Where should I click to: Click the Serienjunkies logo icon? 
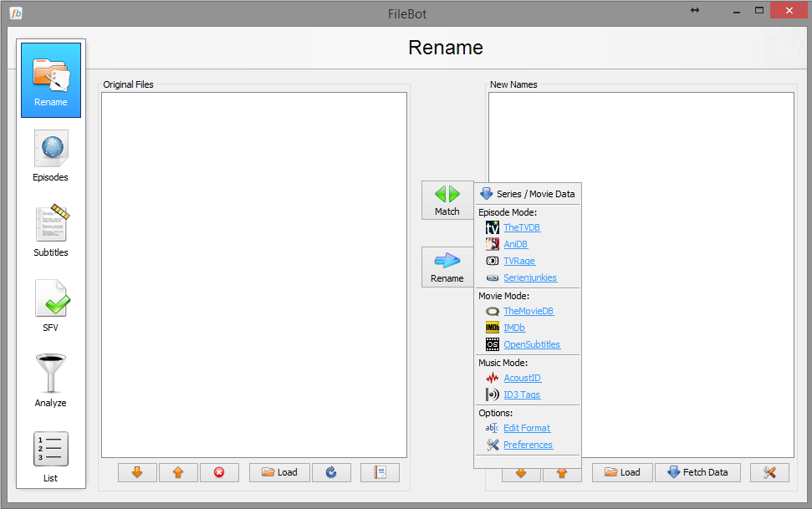pos(493,278)
